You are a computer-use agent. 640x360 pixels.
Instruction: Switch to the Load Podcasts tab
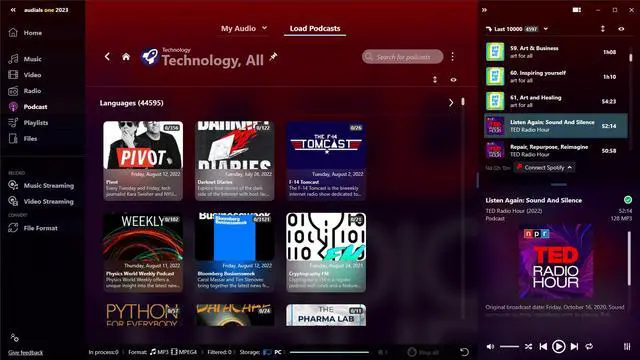point(315,28)
